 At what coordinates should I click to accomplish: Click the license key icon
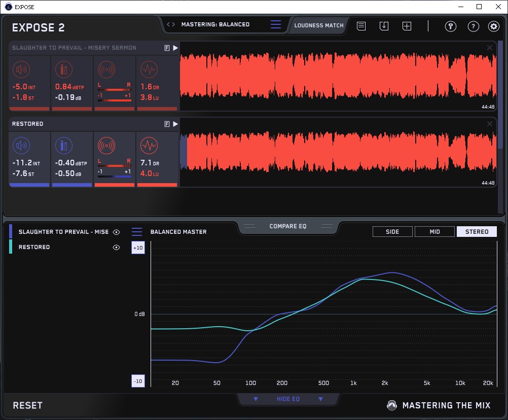point(450,26)
